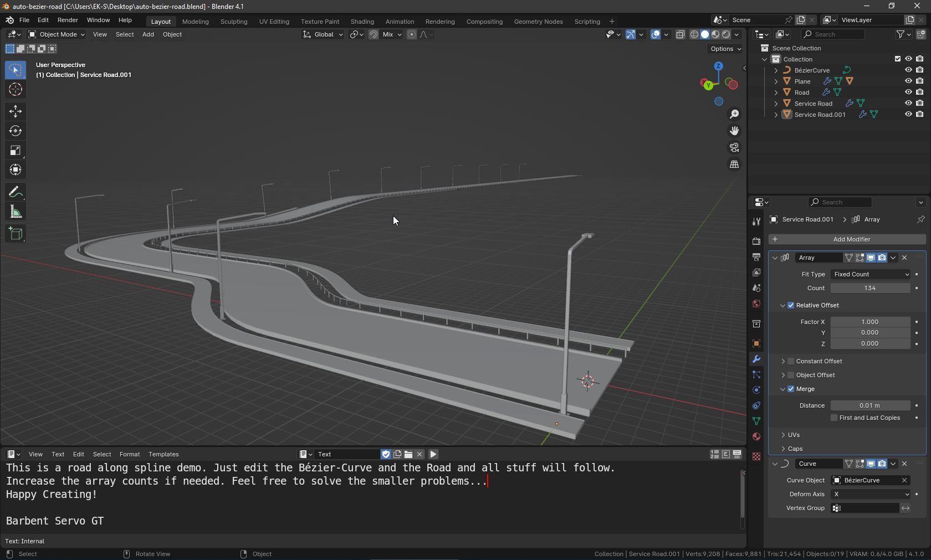Open the Fit Type dropdown
Screen dimensions: 931x560
870,274
